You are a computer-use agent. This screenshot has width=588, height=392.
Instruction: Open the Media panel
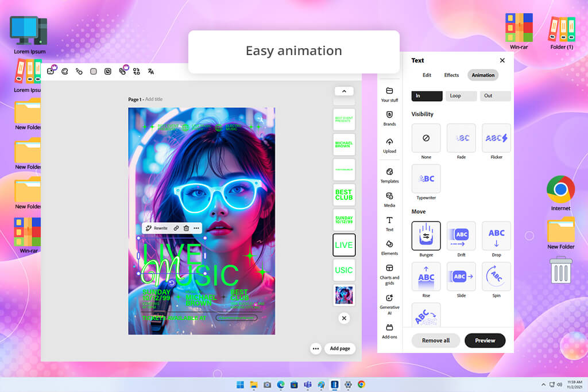[x=389, y=199]
